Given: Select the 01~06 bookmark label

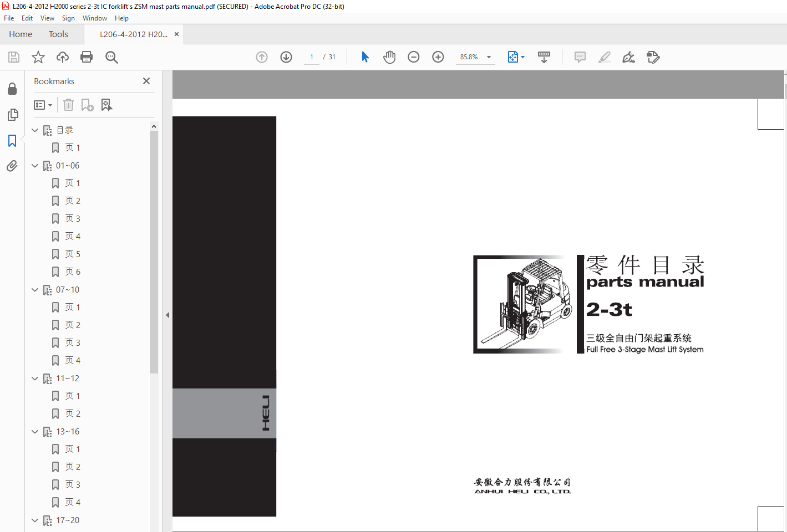Looking at the screenshot, I should point(68,166).
